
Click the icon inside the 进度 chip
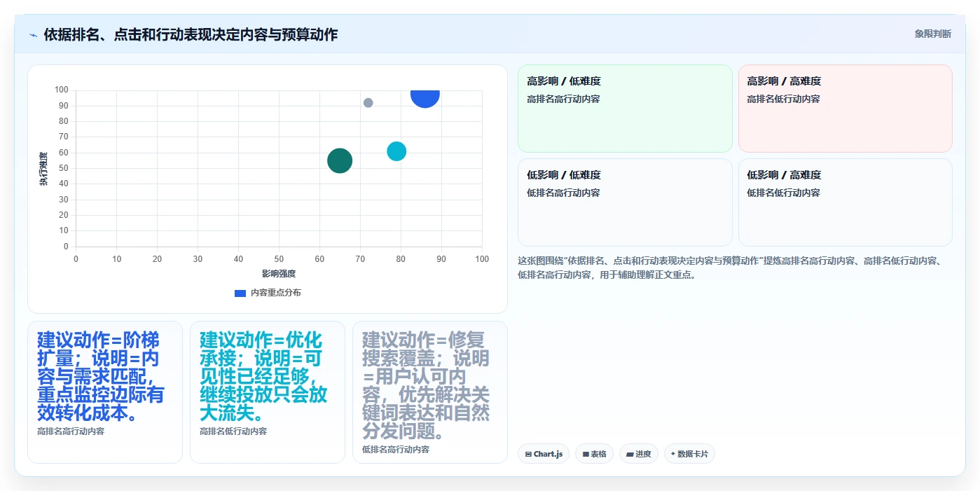click(630, 455)
